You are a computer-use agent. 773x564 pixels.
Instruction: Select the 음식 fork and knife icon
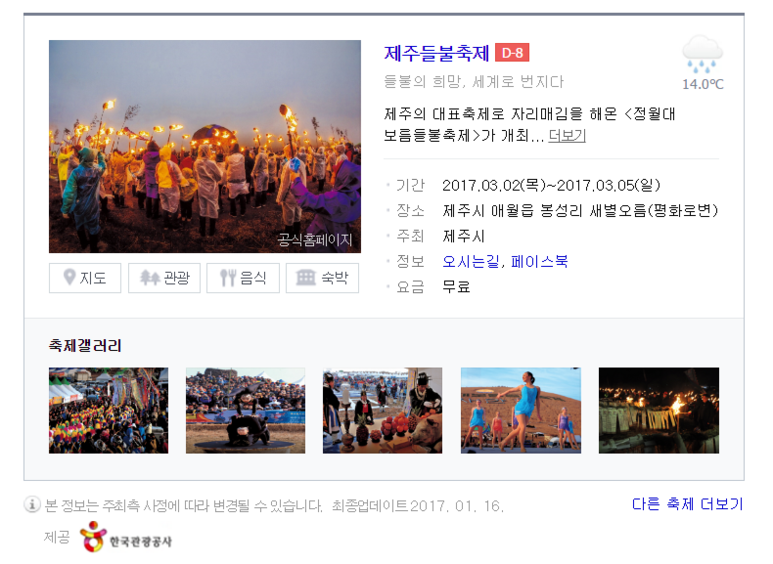click(228, 278)
